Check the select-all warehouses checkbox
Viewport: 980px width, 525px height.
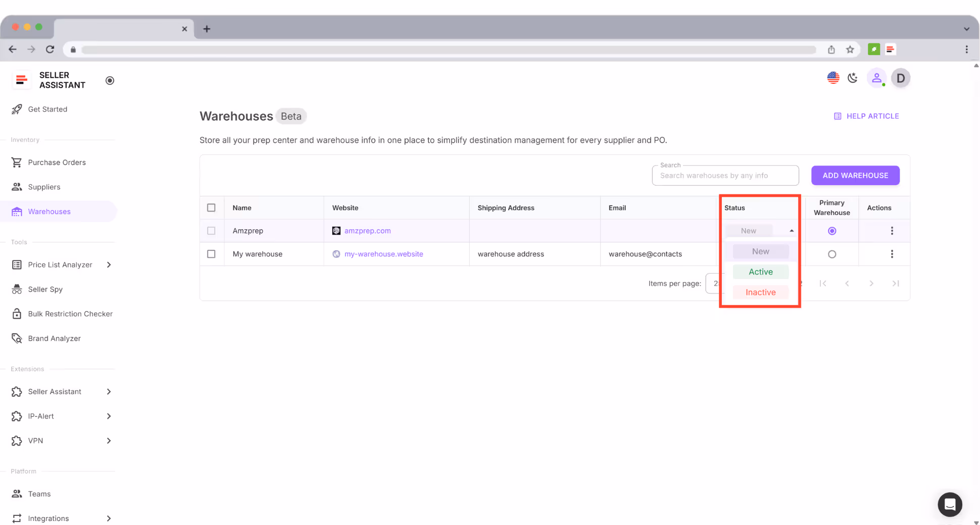coord(211,207)
